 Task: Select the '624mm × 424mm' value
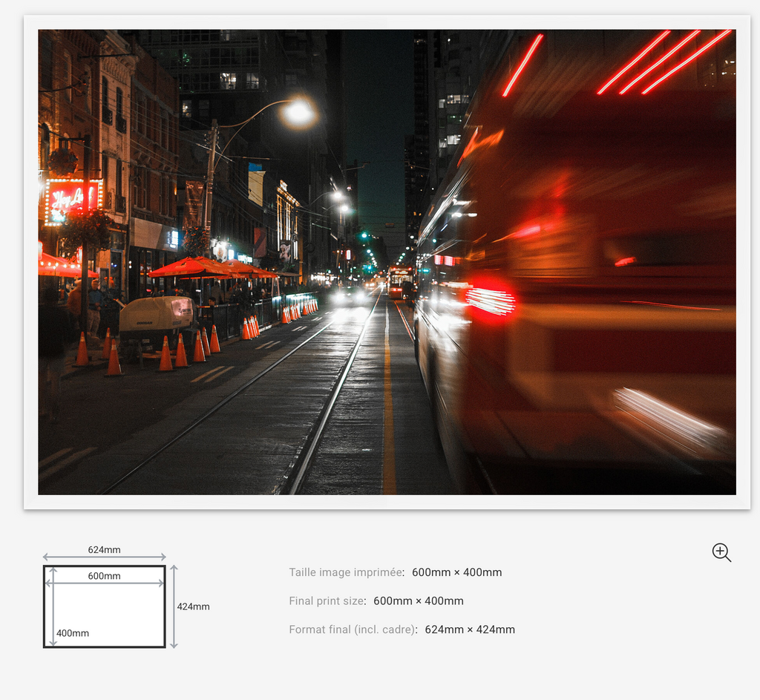tap(470, 629)
